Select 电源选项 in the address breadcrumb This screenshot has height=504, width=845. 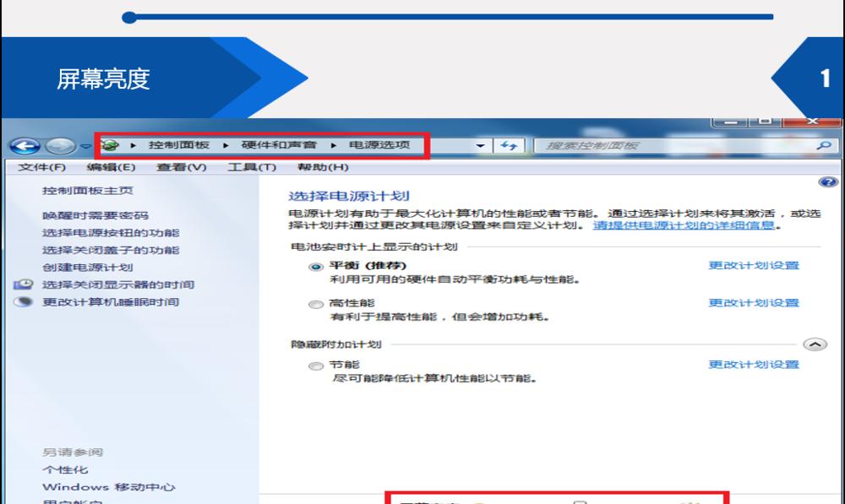pos(379,145)
